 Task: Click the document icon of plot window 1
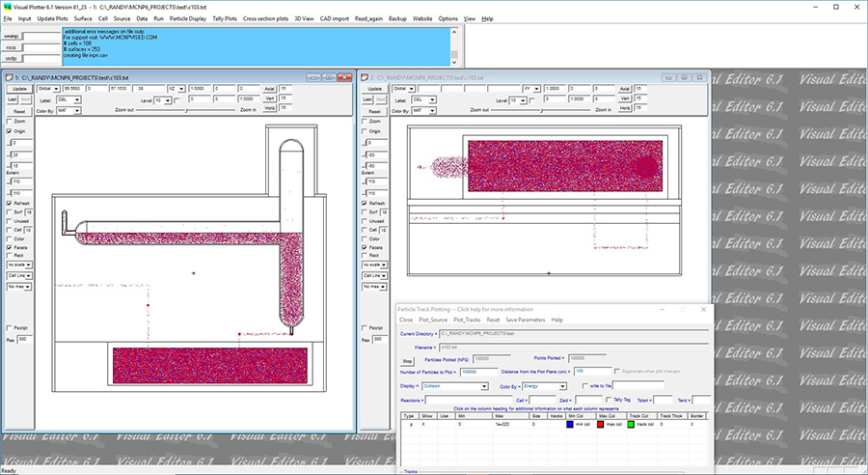(x=9, y=77)
